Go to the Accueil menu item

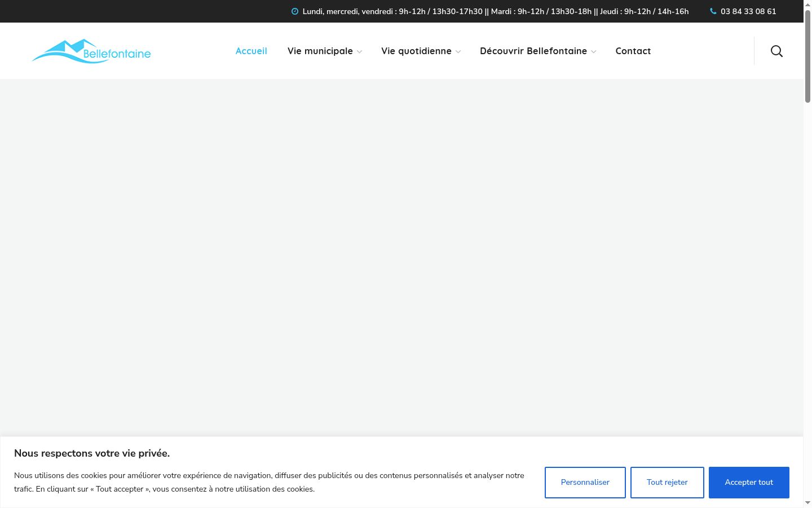click(x=251, y=51)
